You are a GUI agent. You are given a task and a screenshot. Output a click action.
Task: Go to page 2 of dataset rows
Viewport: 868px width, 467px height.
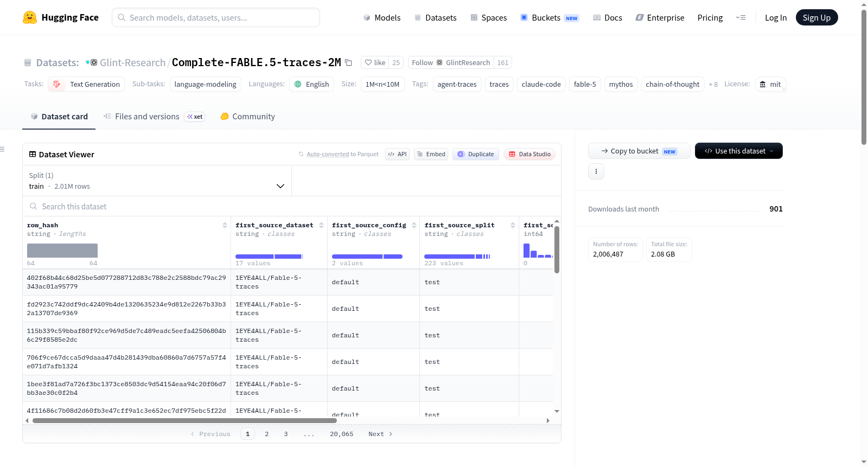[x=267, y=434]
